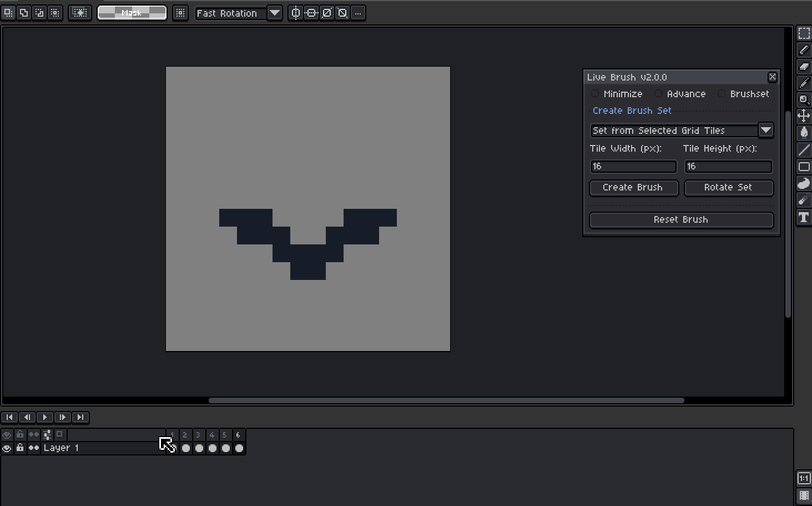Toggle the lock on Layer 1

[x=20, y=448]
